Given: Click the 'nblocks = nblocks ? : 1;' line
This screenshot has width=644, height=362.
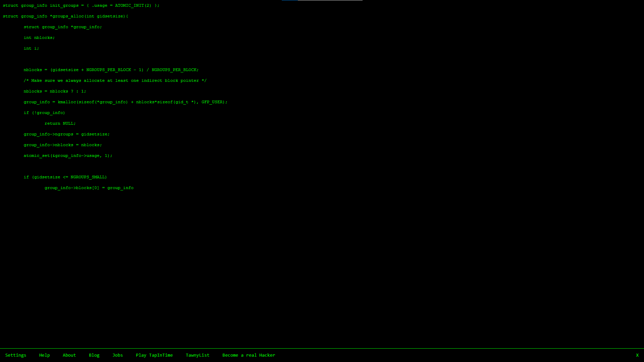Looking at the screenshot, I should pyautogui.click(x=55, y=92).
